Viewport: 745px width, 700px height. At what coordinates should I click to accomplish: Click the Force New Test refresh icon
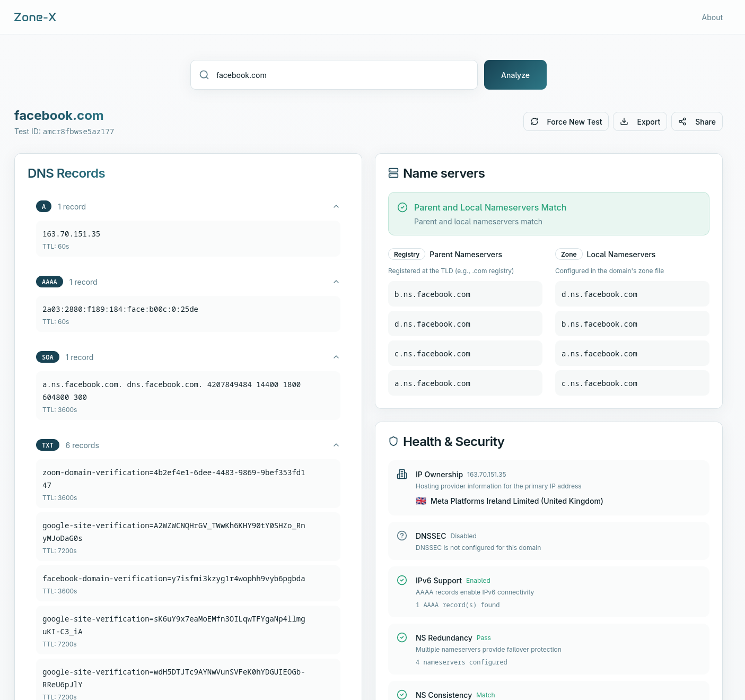(x=534, y=121)
